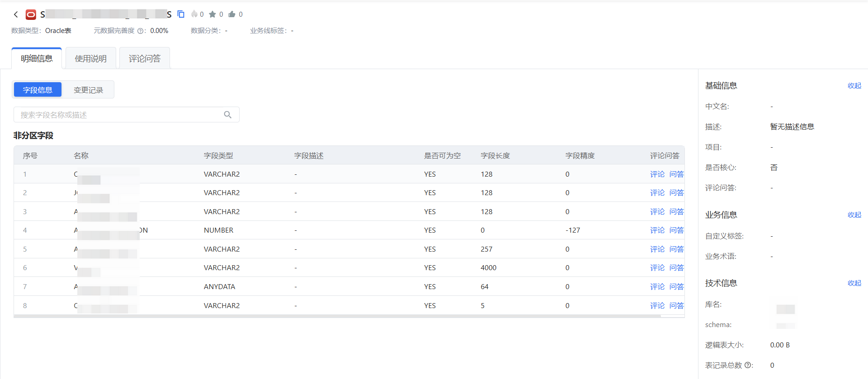Viewport: 868px width, 379px height.
Task: Click help icon beside 表记录总数
Action: (748, 365)
